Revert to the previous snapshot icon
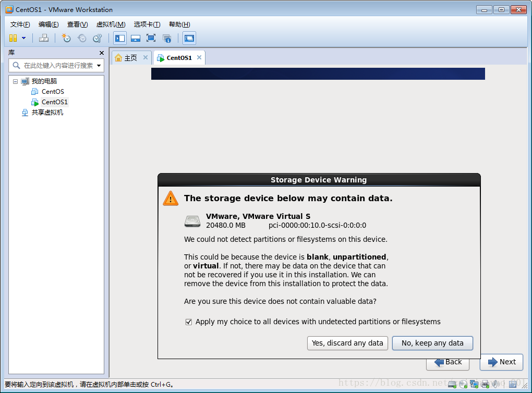Image resolution: width=532 pixels, height=393 pixels. (x=82, y=38)
